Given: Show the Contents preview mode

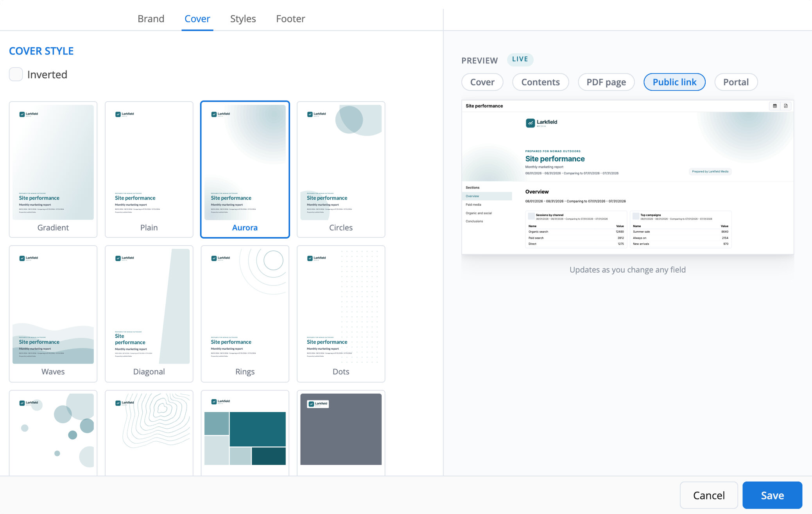Looking at the screenshot, I should 541,82.
